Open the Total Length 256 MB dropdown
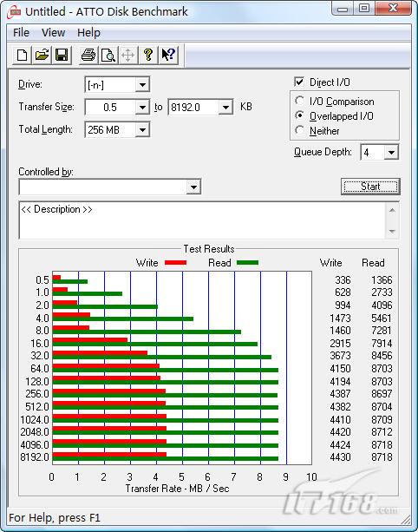This screenshot has width=418, height=532. point(142,129)
